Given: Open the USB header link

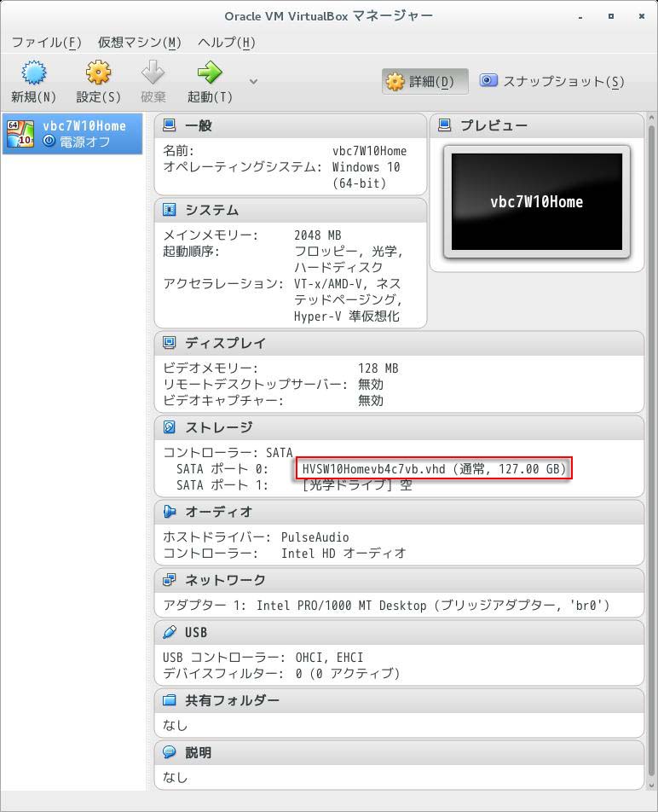Looking at the screenshot, I should pos(196,632).
